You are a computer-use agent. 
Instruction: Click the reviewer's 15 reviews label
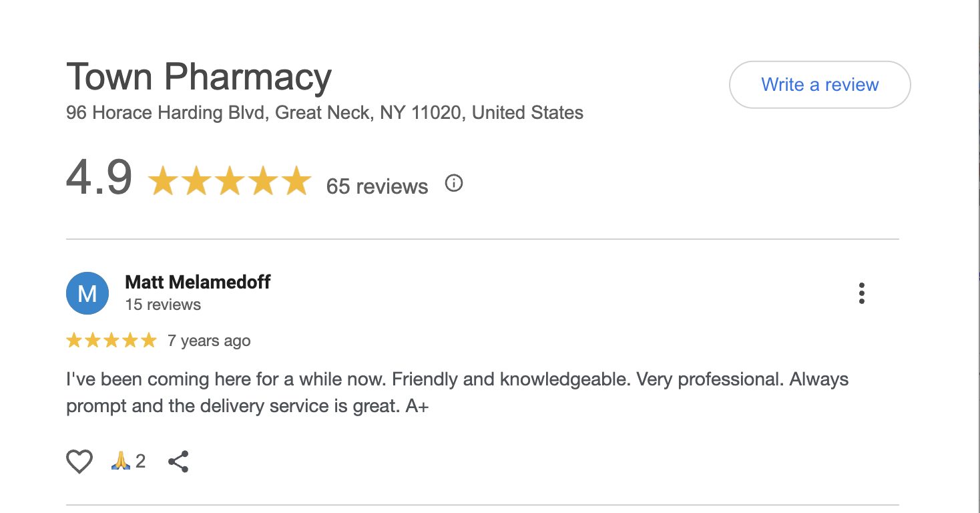[163, 305]
